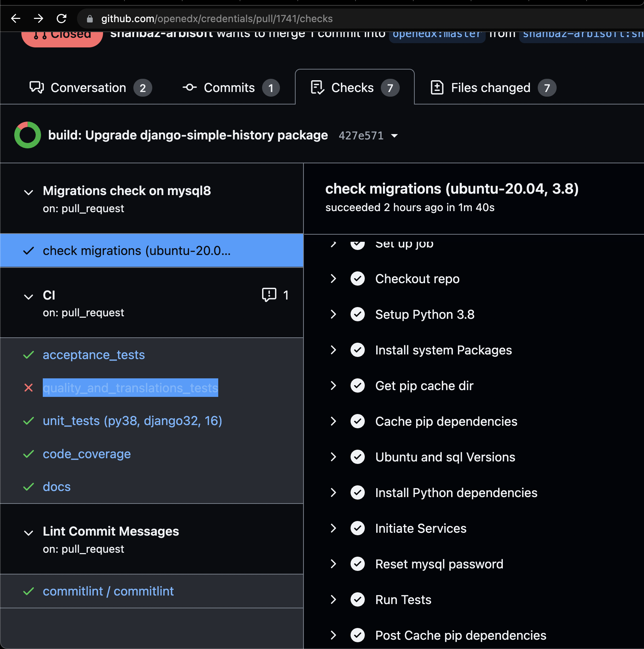Click green check next to commitlint

coord(29,591)
